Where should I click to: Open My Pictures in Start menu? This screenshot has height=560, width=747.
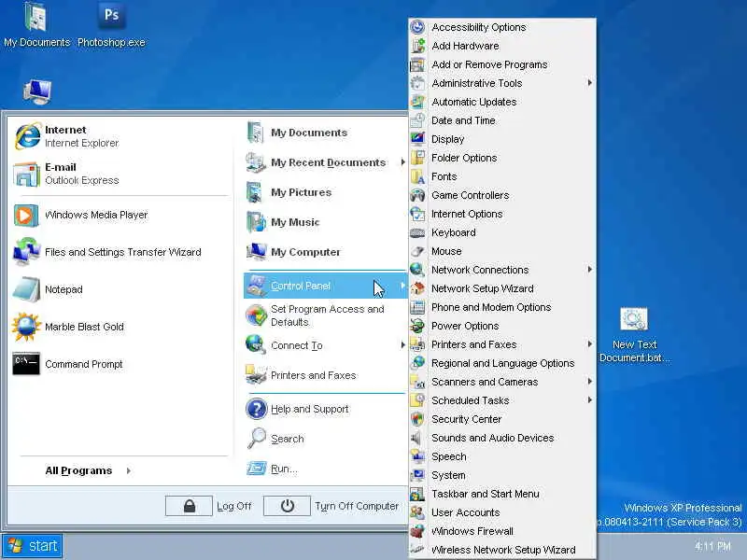click(325, 192)
